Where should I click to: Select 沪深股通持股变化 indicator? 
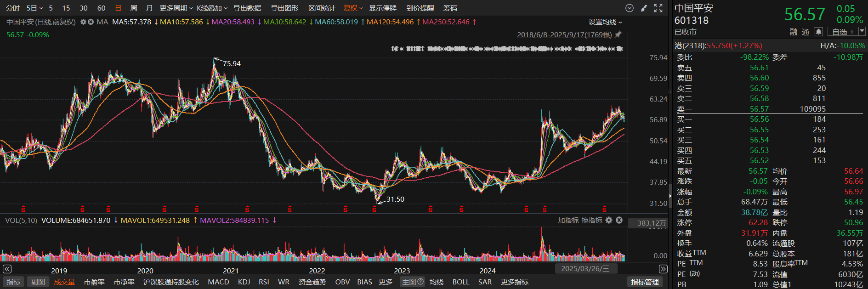click(x=171, y=282)
